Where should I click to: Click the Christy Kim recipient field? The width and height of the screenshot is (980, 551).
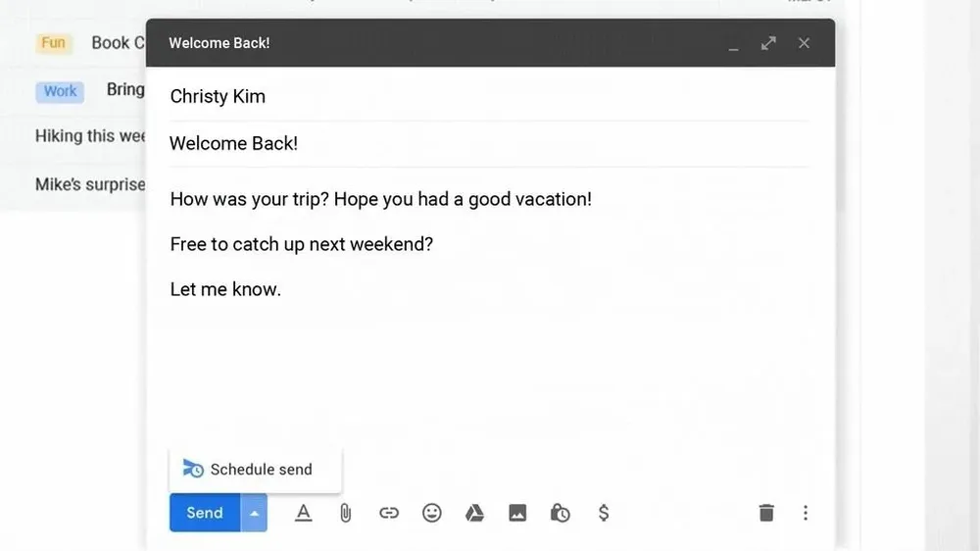coord(218,96)
